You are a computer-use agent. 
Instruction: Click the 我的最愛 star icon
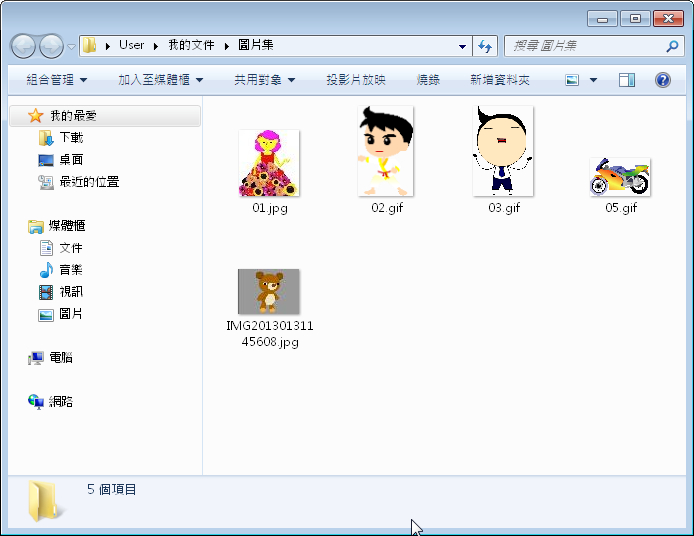point(35,116)
